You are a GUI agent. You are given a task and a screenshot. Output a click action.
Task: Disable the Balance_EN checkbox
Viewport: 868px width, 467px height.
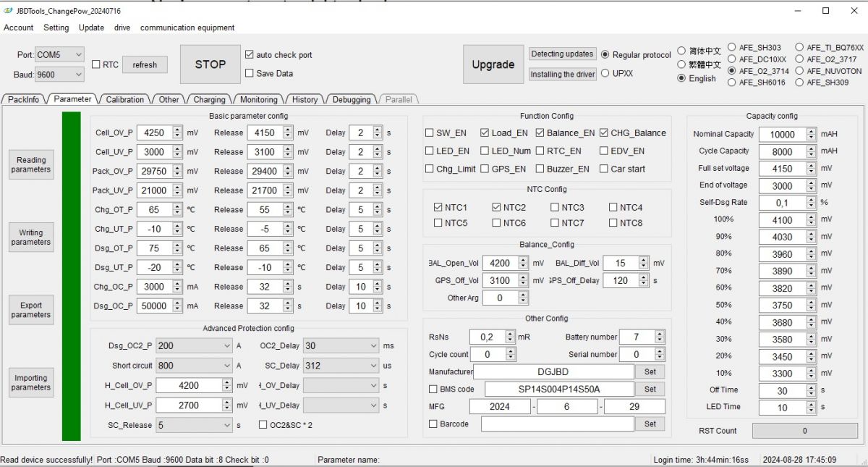tap(540, 132)
